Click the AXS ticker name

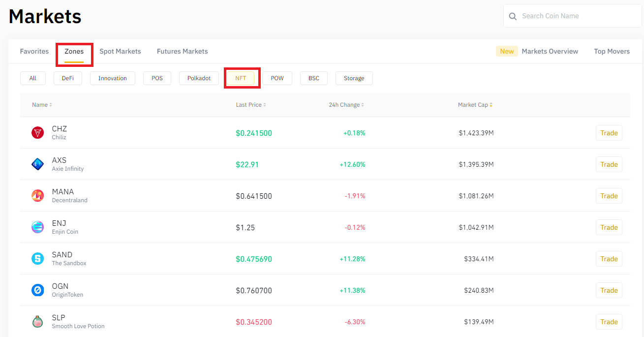click(59, 160)
